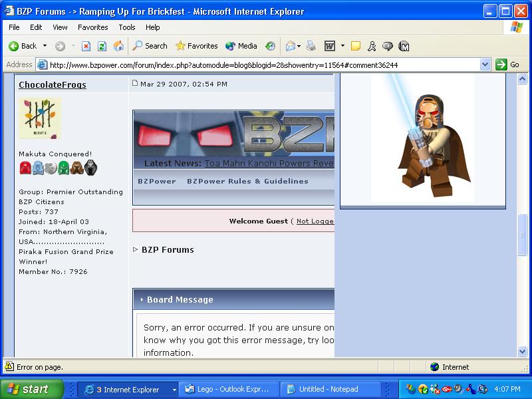Image resolution: width=532 pixels, height=399 pixels.
Task: Expand the Edit with Word dropdown arrow
Action: (342, 46)
